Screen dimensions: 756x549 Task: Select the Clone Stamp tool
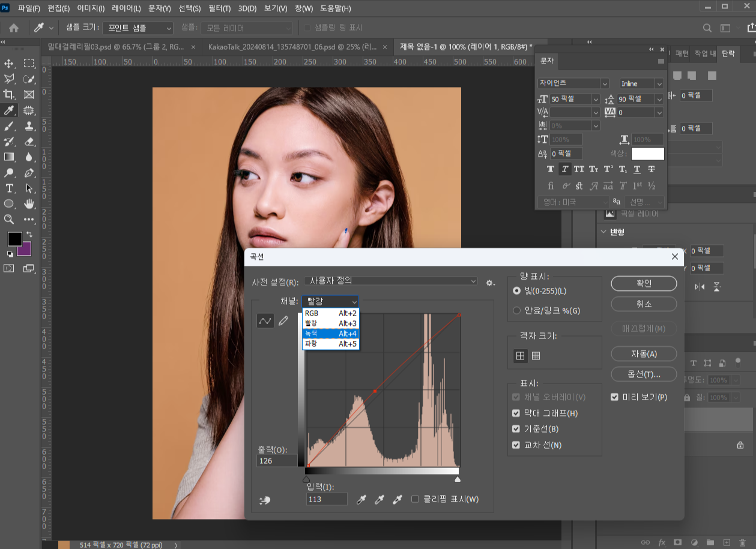29,126
